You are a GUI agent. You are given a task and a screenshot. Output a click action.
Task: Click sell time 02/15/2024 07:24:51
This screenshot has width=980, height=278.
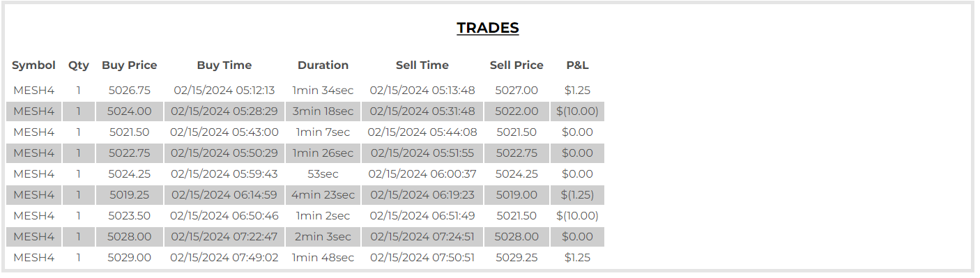tap(422, 237)
